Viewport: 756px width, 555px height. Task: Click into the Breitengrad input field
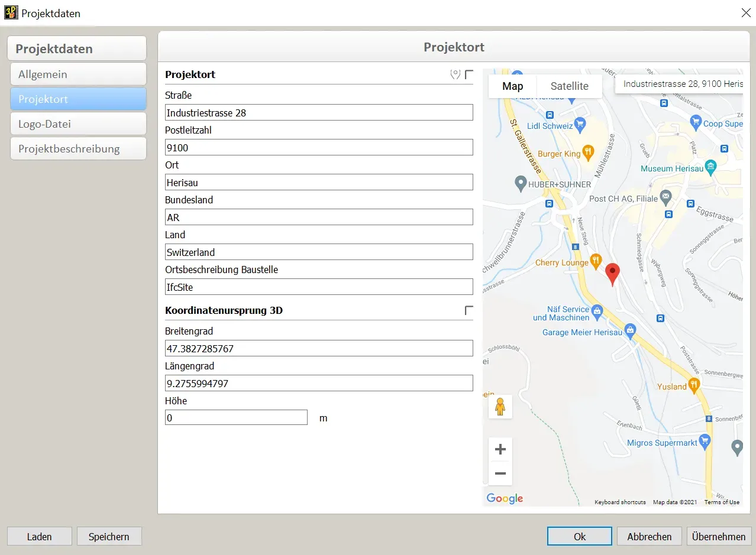click(319, 349)
